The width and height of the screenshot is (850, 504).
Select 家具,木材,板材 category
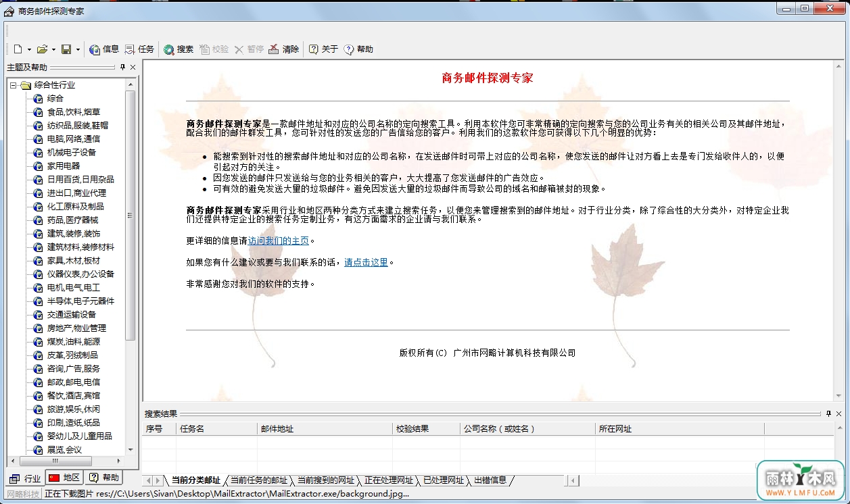coord(74,260)
